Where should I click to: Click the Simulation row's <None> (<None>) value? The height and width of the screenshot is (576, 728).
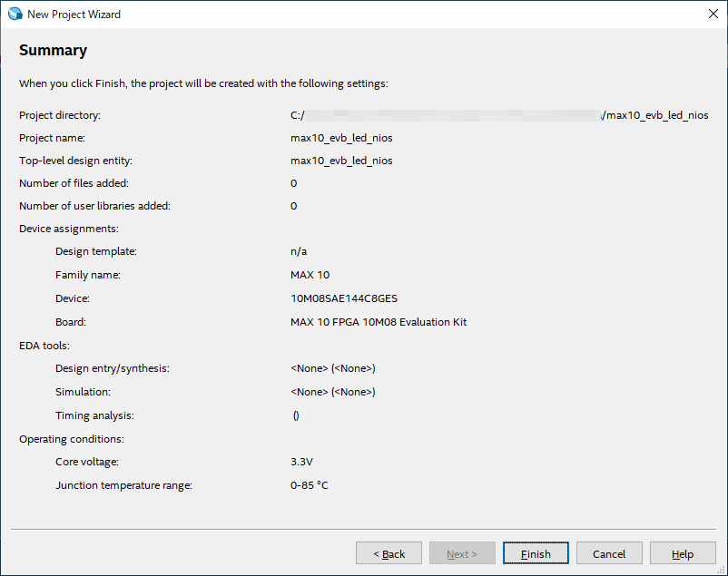click(333, 392)
